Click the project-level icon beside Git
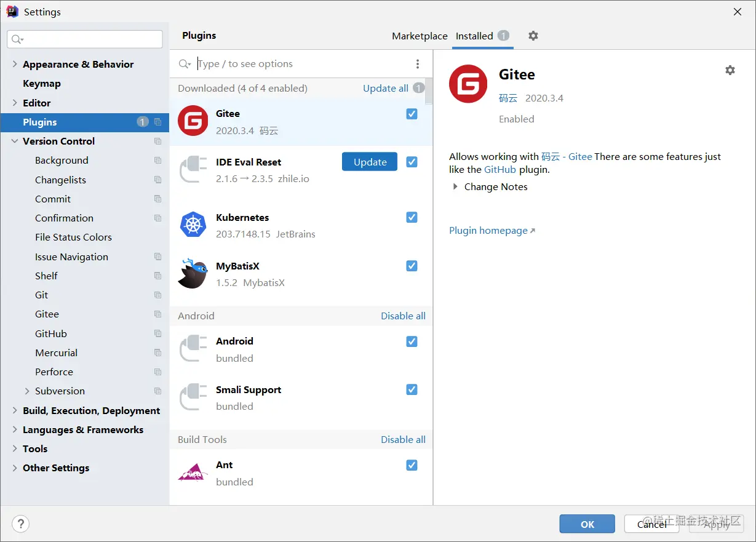This screenshot has height=542, width=756. [158, 295]
